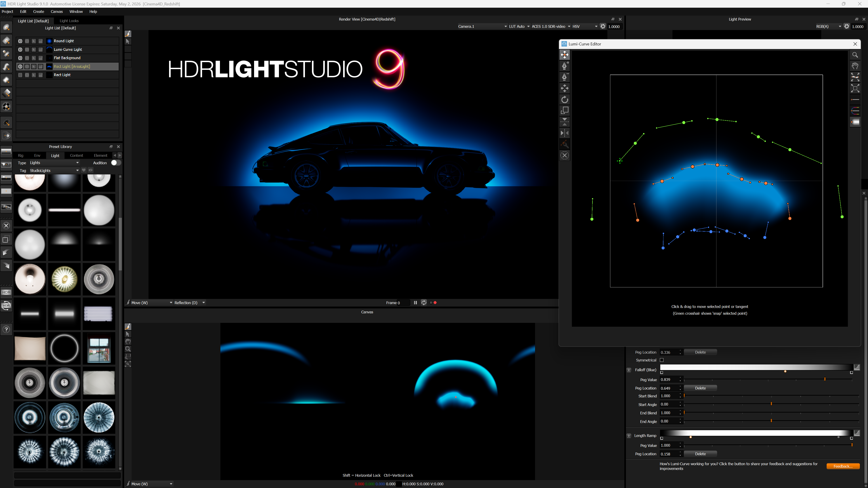Screen dimensions: 868x488
Task: Add a Rect Light from the left toolbar
Action: [6, 40]
